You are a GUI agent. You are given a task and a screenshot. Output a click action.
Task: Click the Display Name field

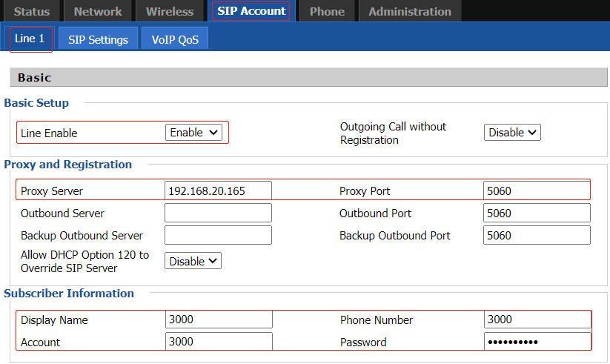219,320
